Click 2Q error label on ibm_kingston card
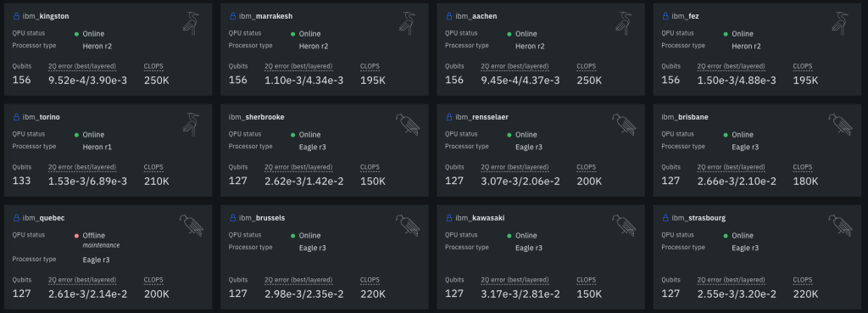This screenshot has height=313, width=868. (82, 66)
